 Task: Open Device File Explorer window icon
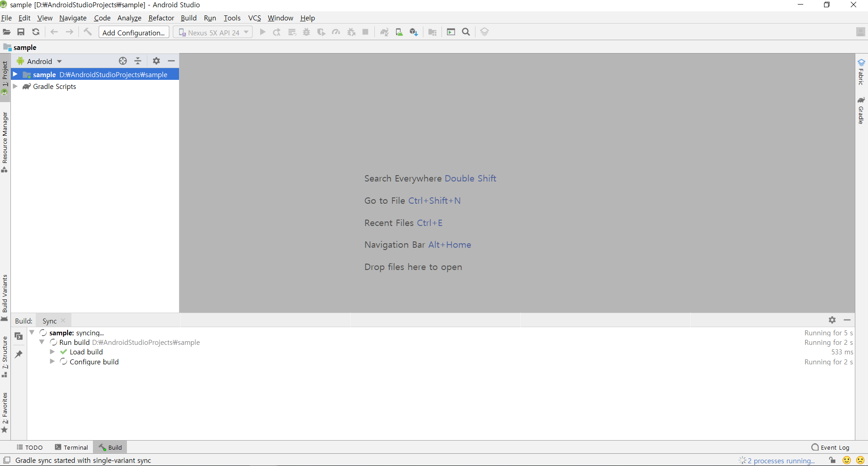[451, 32]
